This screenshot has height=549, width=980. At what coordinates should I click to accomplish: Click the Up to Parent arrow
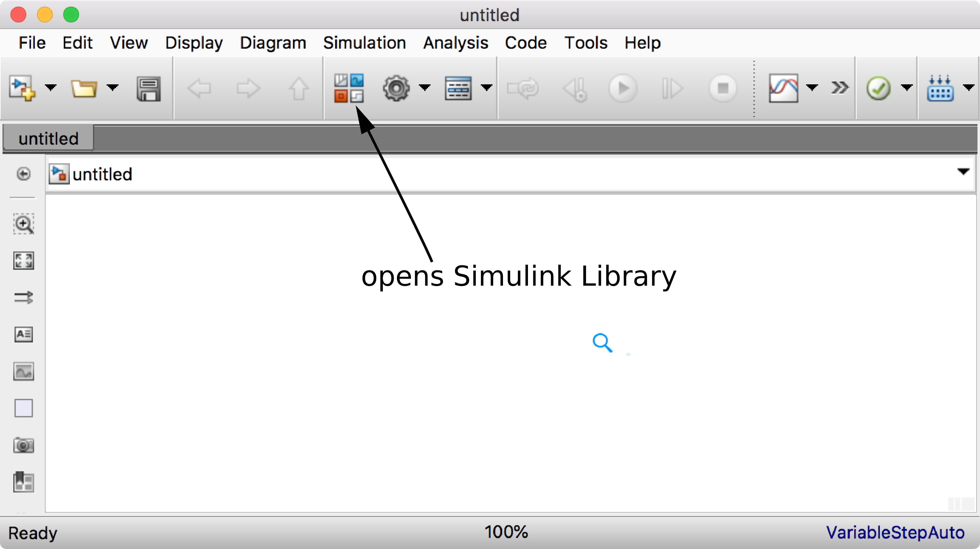tap(299, 88)
